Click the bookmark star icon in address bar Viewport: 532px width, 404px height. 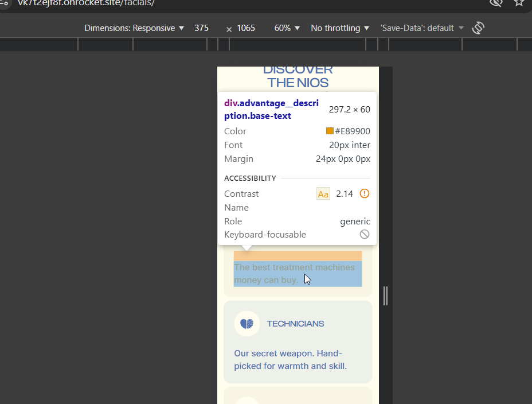click(x=519, y=3)
